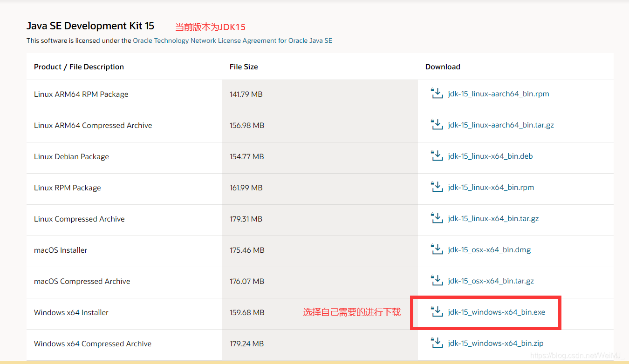629x364 pixels.
Task: Click download icon for jdk-15_windows-x64_bin.exe
Action: tap(437, 311)
